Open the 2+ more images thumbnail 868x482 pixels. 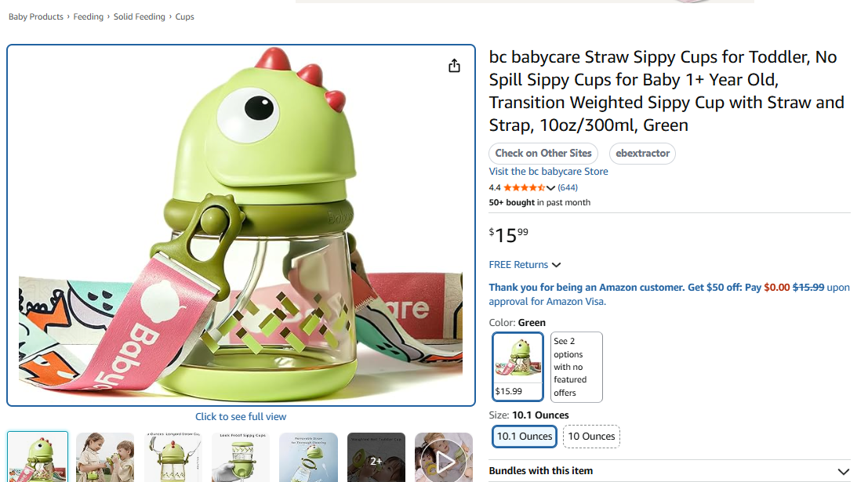(x=376, y=458)
